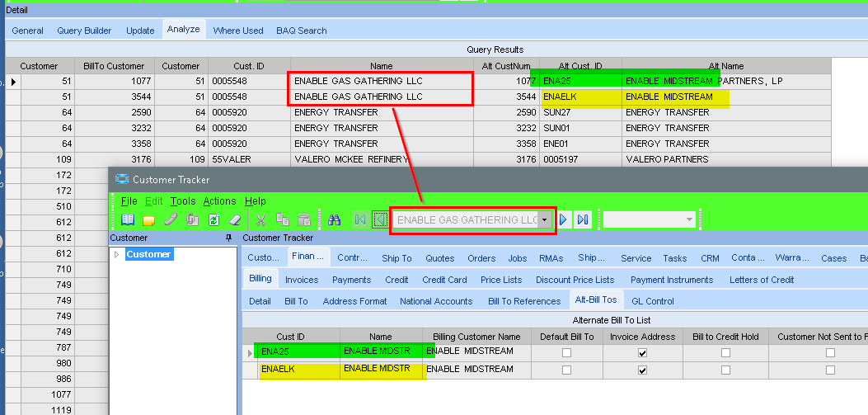Open the National Accounts tab
This screenshot has width=868, height=415.
(436, 301)
